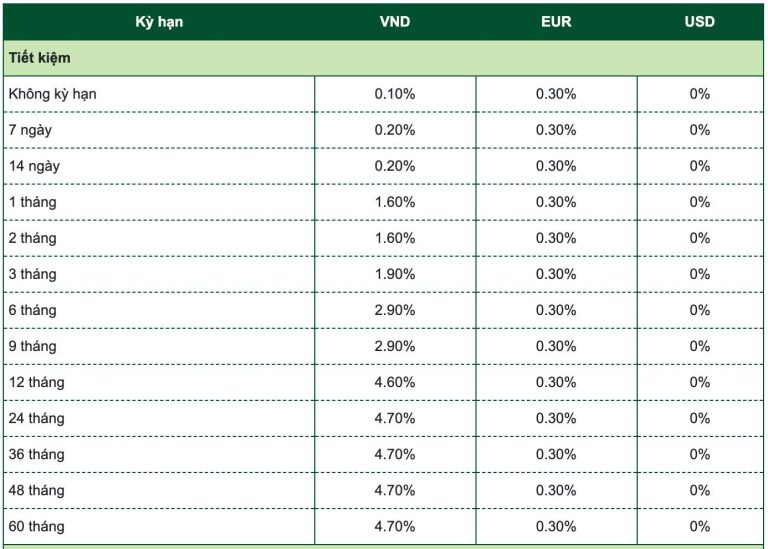This screenshot has width=768, height=549.
Task: Click the 1 tháng term label
Action: (33, 202)
